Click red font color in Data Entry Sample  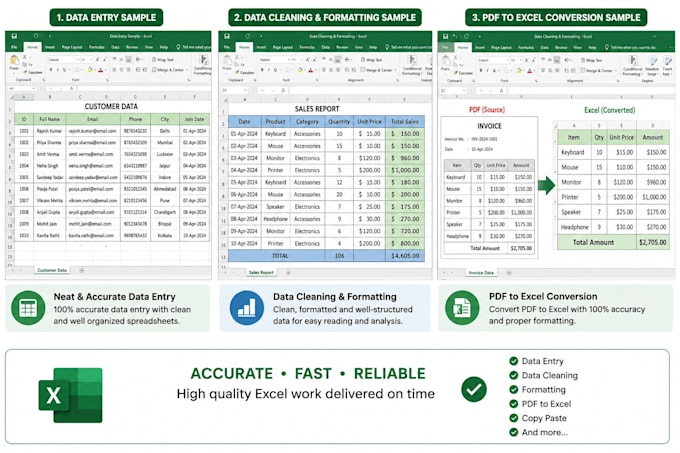point(101,70)
